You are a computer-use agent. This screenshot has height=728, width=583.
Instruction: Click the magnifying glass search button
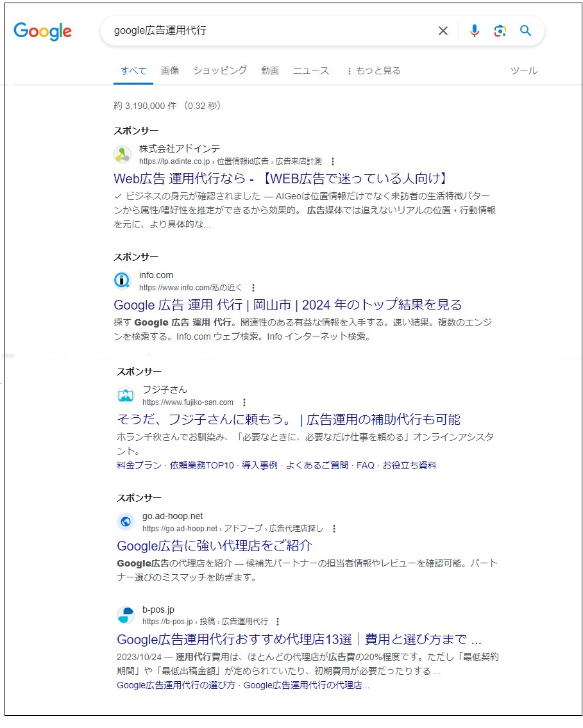point(525,31)
